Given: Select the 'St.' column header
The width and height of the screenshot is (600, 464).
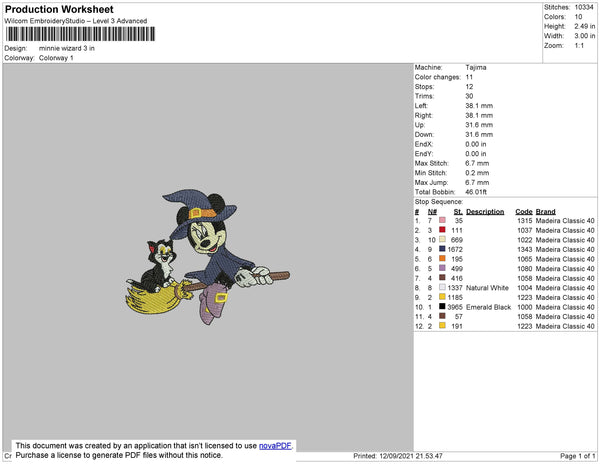Looking at the screenshot, I should coord(458,212).
